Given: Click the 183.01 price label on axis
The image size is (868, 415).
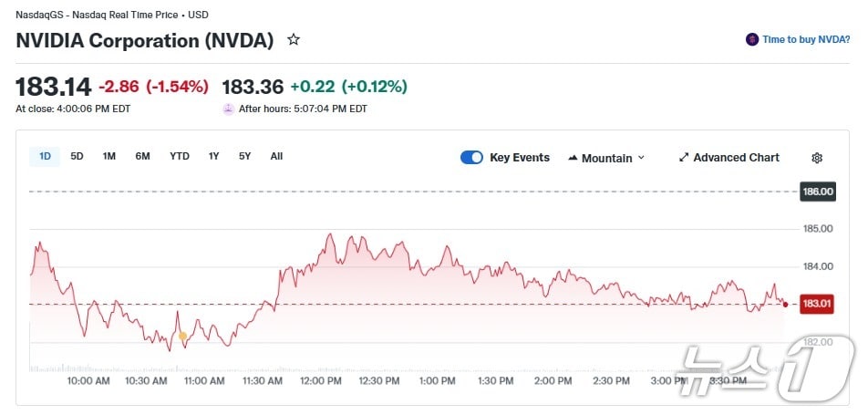Looking at the screenshot, I should (817, 304).
